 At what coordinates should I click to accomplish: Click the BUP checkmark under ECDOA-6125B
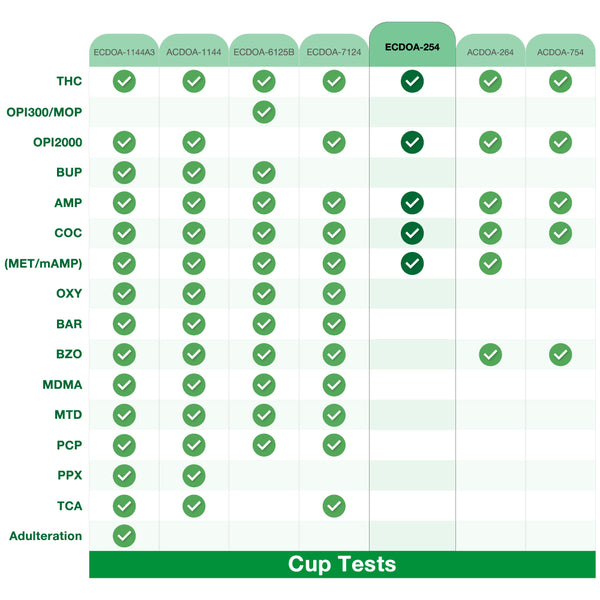pyautogui.click(x=264, y=172)
